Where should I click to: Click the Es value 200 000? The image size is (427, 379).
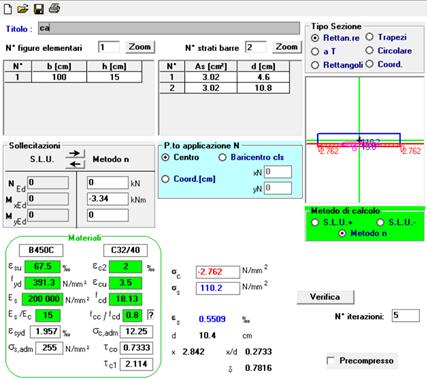click(x=42, y=299)
